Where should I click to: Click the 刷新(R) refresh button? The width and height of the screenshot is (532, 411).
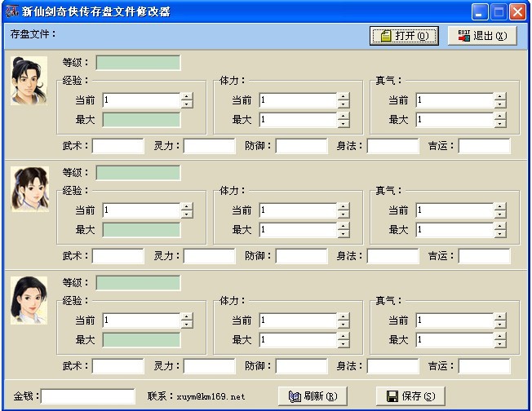point(313,396)
